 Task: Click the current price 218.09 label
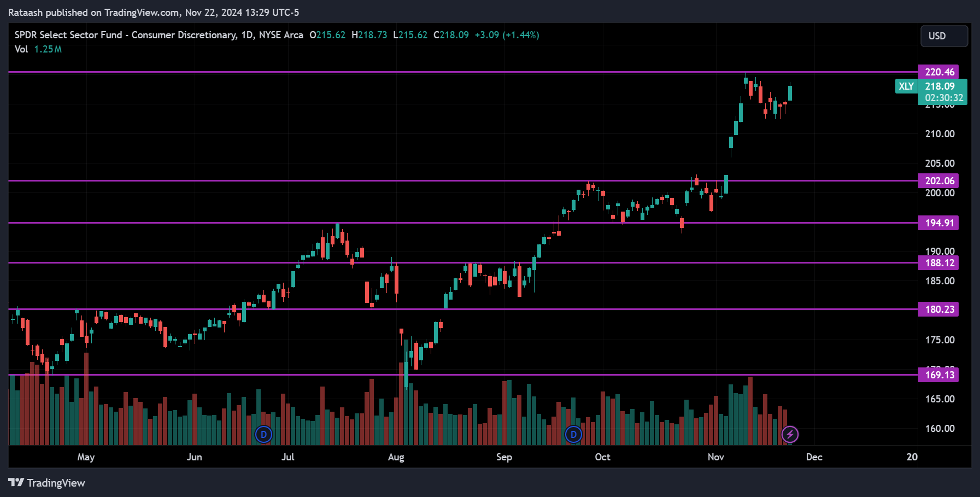coord(940,86)
